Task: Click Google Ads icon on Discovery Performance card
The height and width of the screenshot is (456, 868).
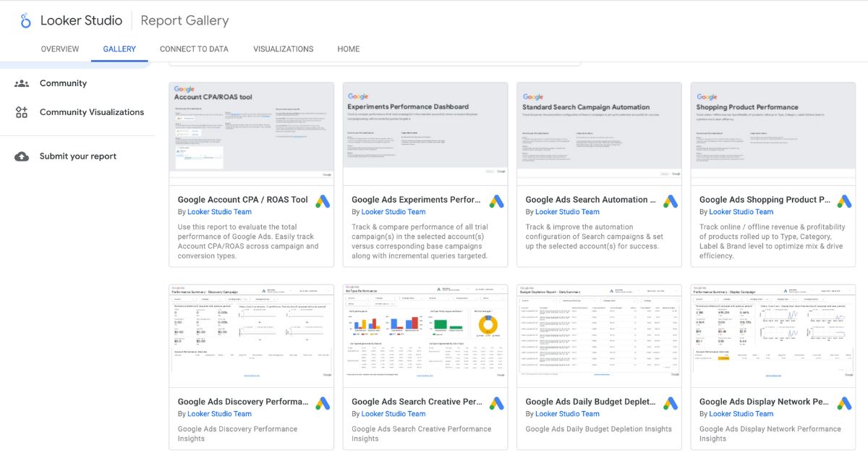Action: [323, 403]
